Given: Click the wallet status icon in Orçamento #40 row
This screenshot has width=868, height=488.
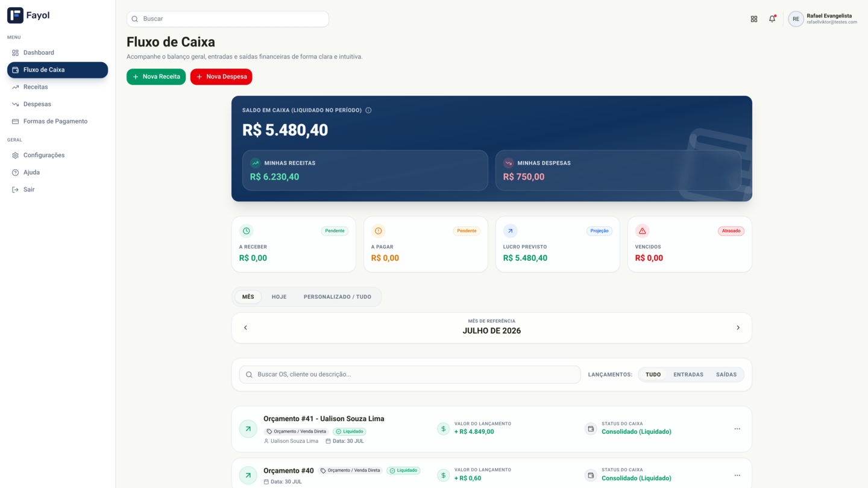Looking at the screenshot, I should coord(591,475).
